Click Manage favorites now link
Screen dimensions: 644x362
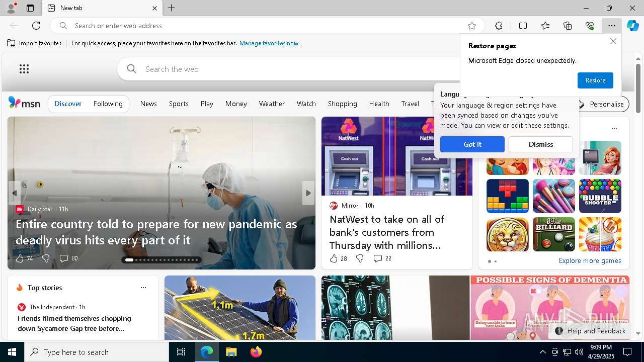[x=269, y=43]
